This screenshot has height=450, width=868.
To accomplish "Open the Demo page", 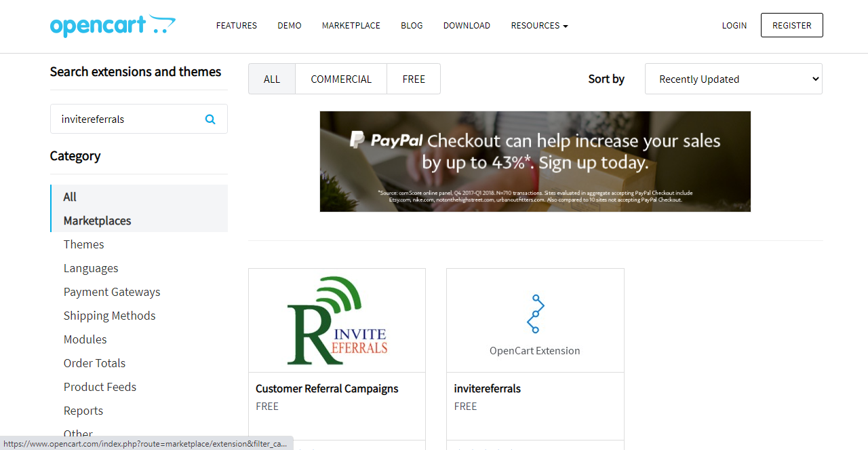I will point(290,25).
